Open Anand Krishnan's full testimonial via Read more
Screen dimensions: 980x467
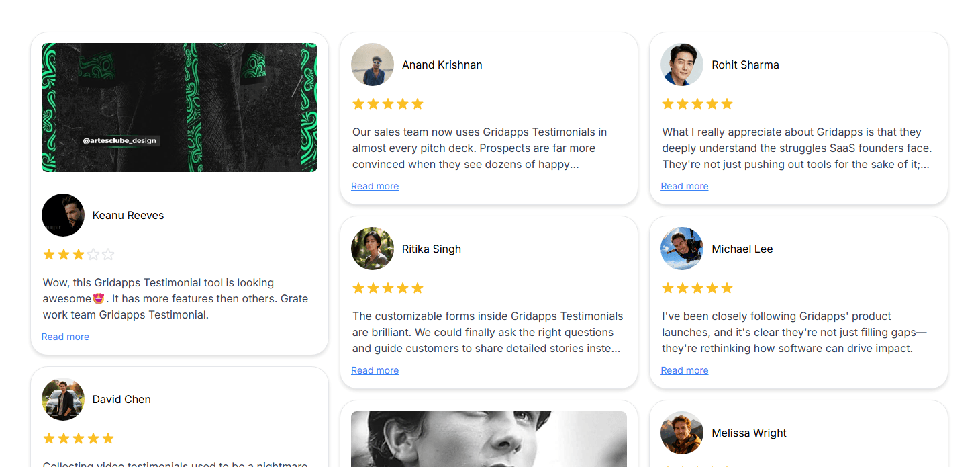point(375,186)
